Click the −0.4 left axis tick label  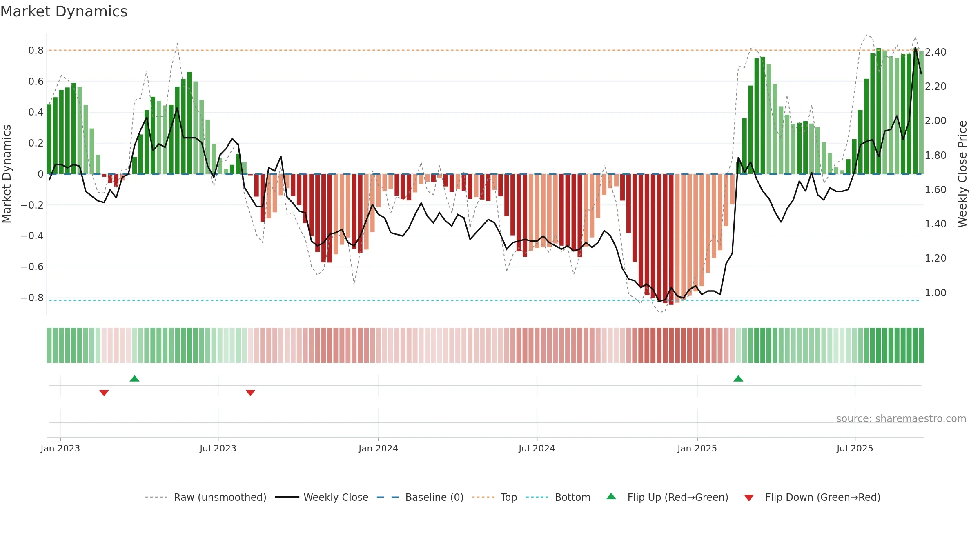pyautogui.click(x=32, y=236)
